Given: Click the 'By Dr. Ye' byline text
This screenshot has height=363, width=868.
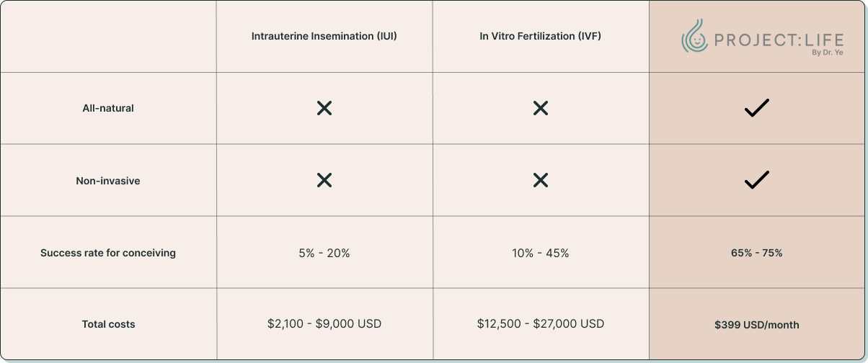Looking at the screenshot, I should click(827, 53).
